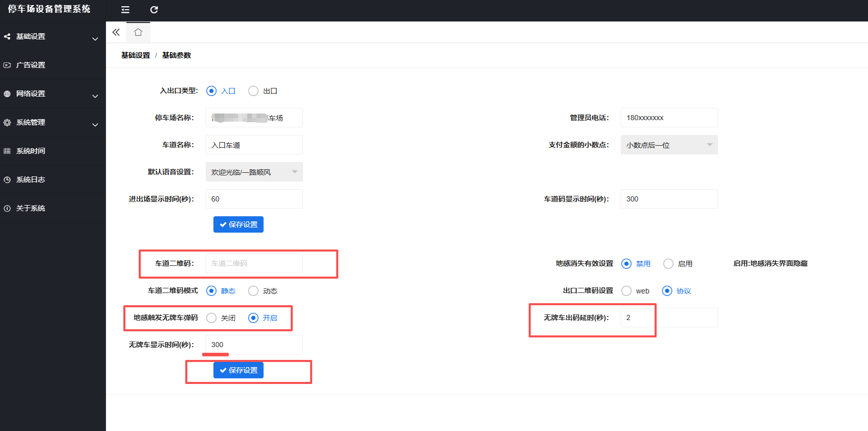Click the 系统日志 clock icon

tap(7, 179)
